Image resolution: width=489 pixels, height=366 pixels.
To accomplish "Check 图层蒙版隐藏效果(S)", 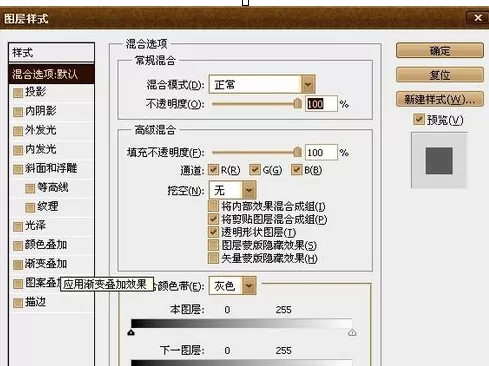I will (213, 245).
